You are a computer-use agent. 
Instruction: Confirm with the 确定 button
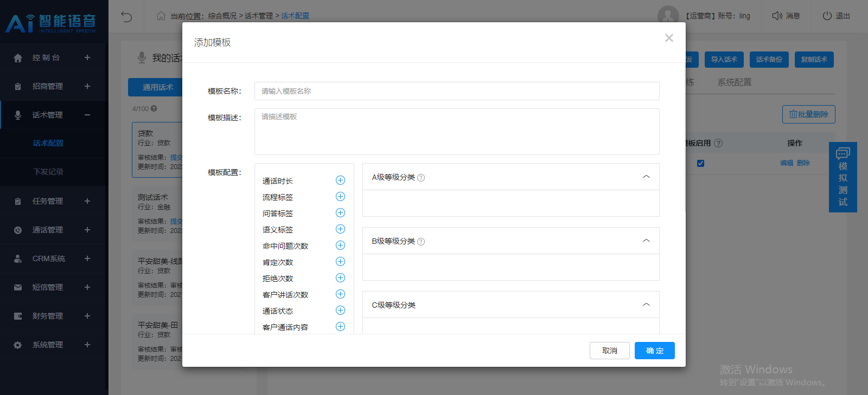click(x=655, y=351)
